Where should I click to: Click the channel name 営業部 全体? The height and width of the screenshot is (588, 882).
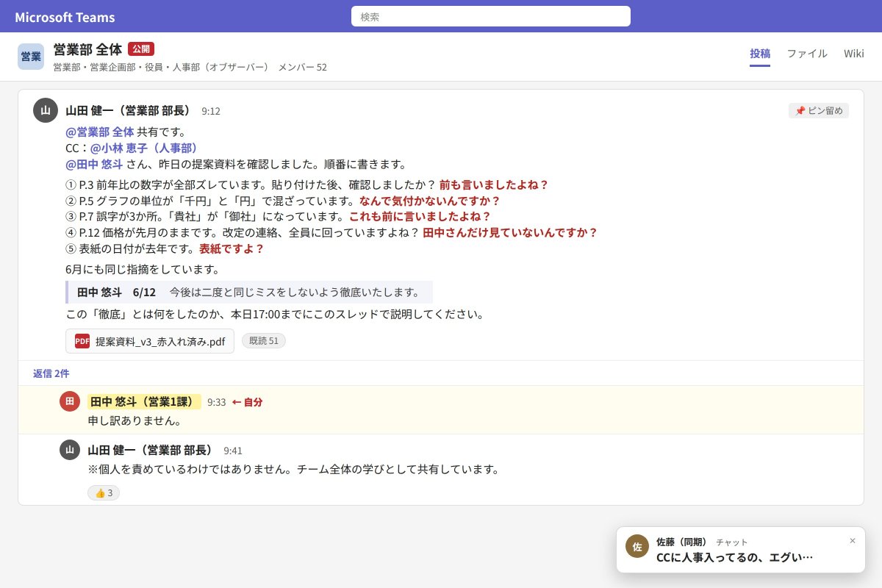87,49
